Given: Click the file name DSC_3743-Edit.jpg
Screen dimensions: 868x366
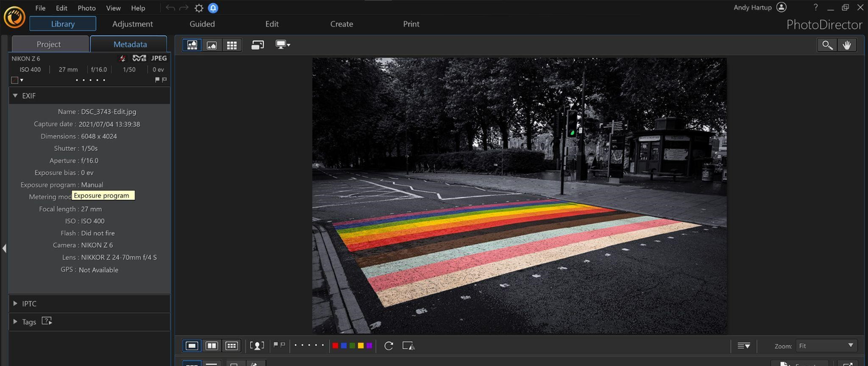Looking at the screenshot, I should 108,112.
